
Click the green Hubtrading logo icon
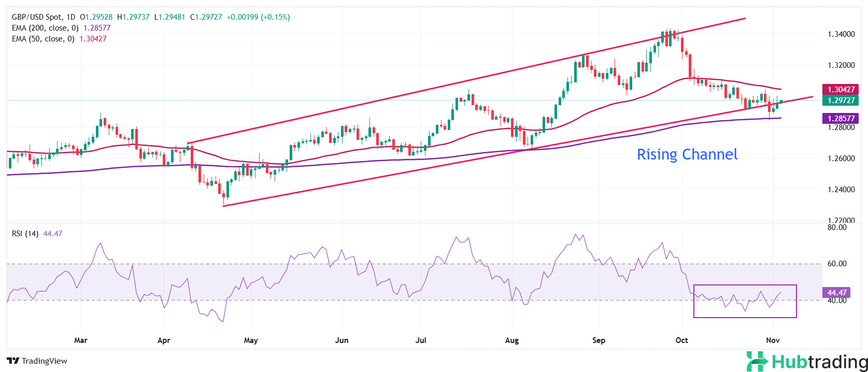pos(757,361)
